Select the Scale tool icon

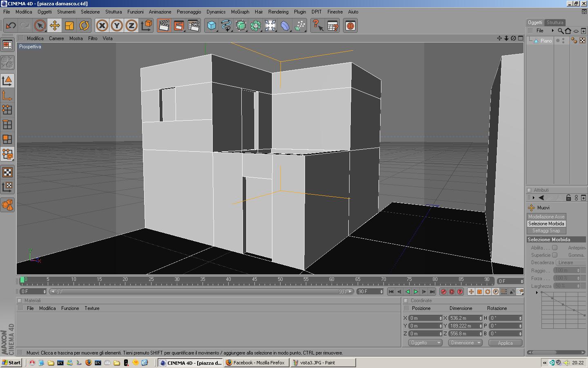coord(69,26)
